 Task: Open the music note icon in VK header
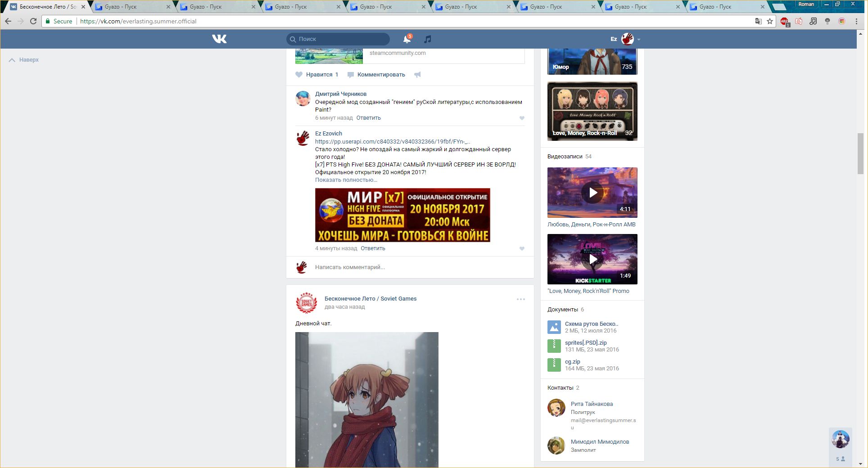[x=428, y=39]
